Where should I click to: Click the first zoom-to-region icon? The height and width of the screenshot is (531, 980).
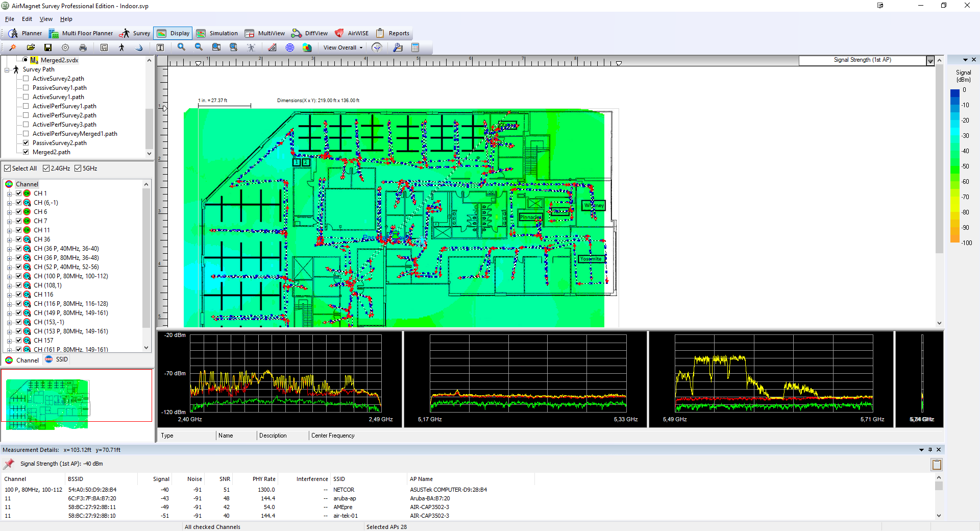click(216, 47)
